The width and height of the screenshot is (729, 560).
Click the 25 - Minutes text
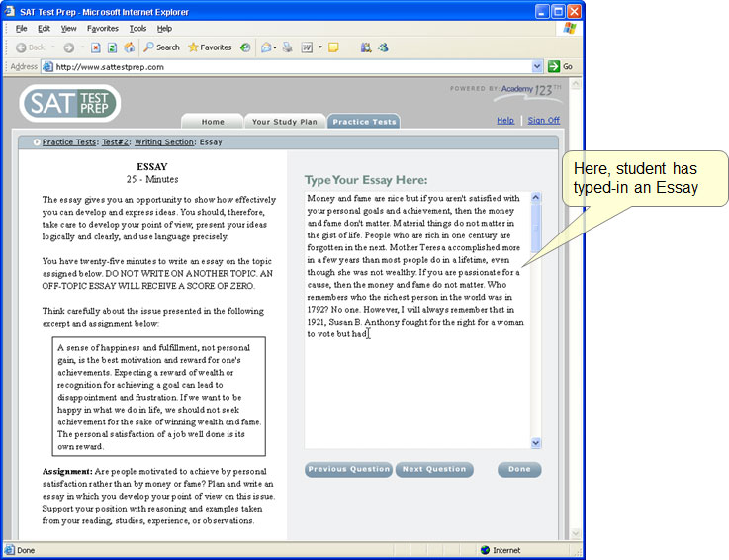(x=152, y=179)
